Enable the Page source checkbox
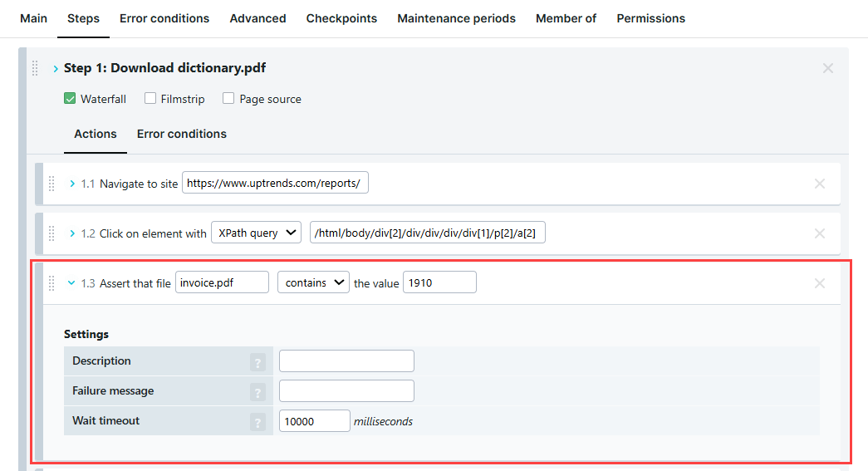Screen dimensions: 868x471 point(228,99)
